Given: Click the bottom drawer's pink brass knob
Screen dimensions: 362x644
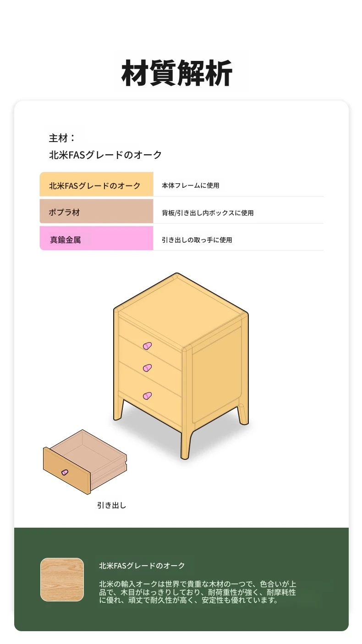Looking at the screenshot, I should click(147, 396).
